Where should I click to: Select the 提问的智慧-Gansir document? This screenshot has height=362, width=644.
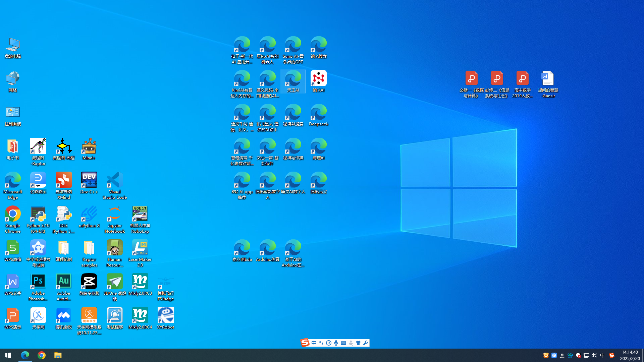548,84
